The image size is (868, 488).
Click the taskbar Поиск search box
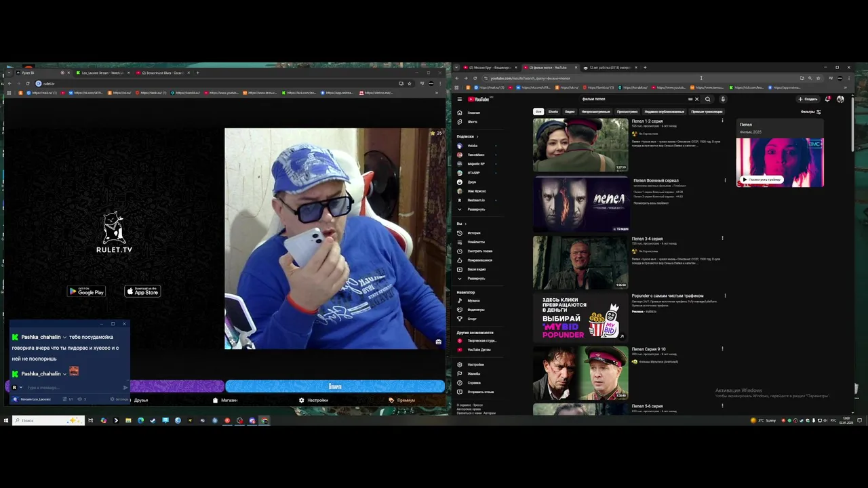[49, 420]
